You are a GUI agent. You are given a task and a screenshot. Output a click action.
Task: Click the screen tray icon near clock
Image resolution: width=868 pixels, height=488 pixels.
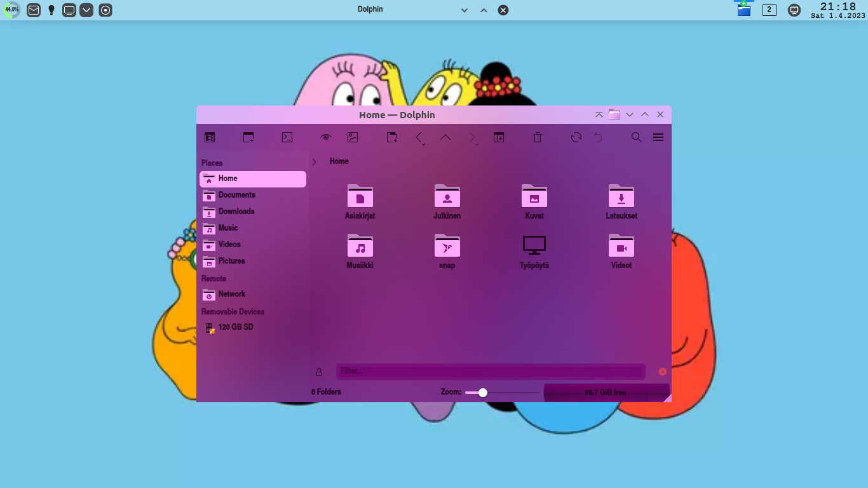coord(794,10)
